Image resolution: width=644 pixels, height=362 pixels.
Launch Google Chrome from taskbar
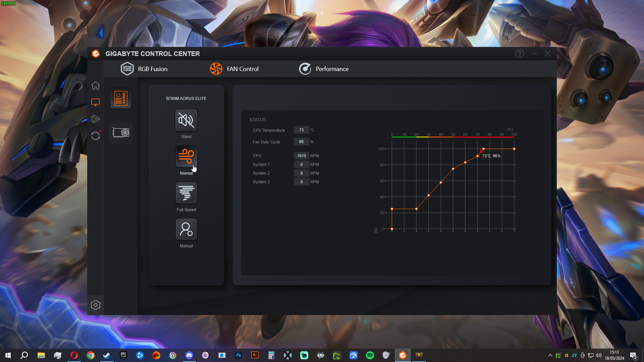pyautogui.click(x=91, y=355)
